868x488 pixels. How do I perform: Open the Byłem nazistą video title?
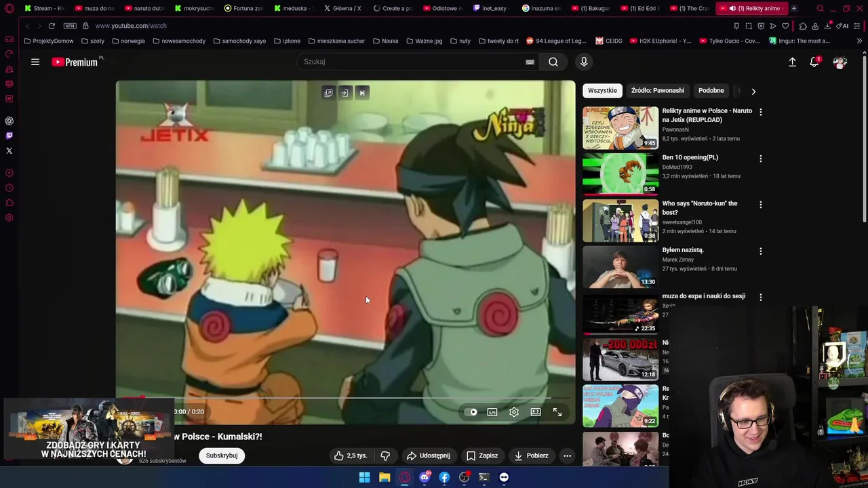point(683,250)
